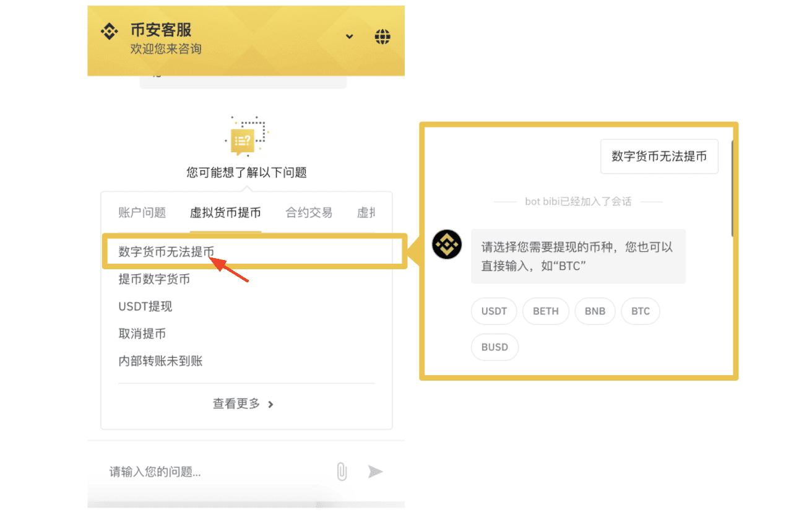Click the Binance logo in chat header

tap(110, 30)
